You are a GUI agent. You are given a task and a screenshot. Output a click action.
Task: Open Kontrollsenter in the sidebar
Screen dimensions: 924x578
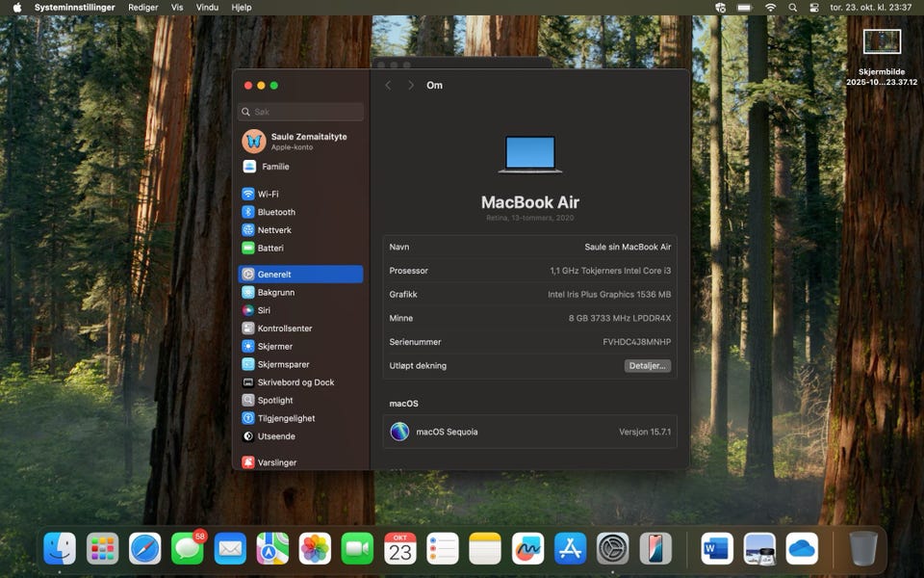pyautogui.click(x=300, y=328)
